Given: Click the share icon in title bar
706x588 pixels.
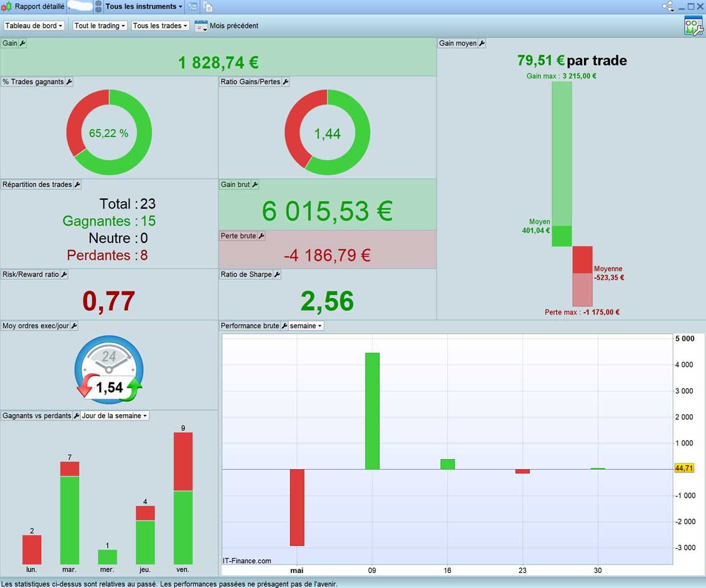Looking at the screenshot, I should [668, 6].
